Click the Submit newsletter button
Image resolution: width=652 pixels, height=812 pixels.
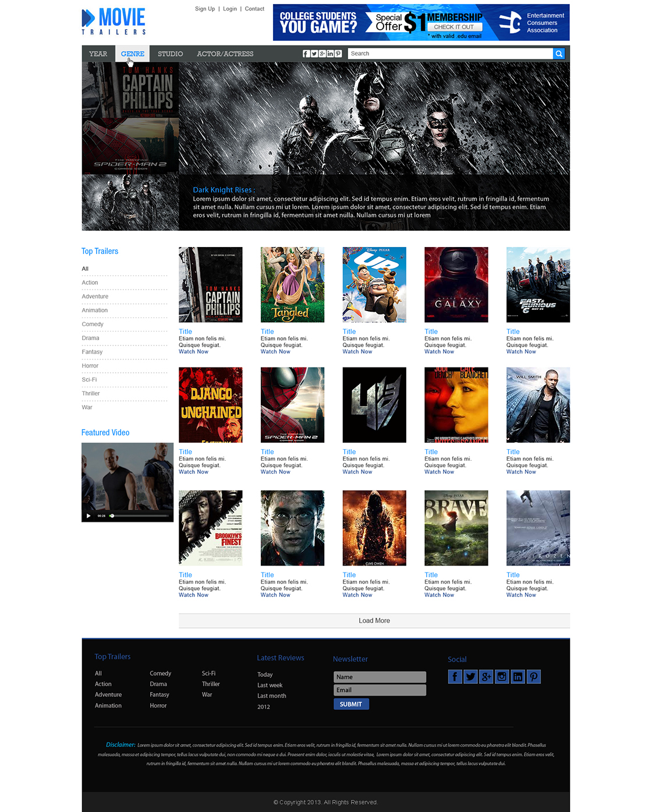click(351, 704)
